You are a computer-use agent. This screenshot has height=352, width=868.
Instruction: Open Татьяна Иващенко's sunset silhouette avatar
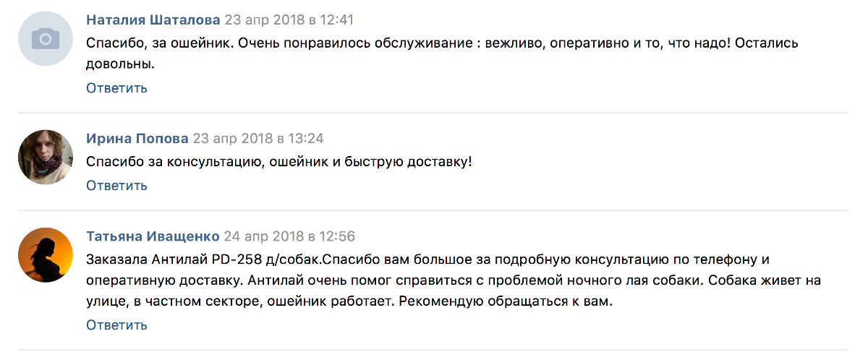[x=46, y=255]
